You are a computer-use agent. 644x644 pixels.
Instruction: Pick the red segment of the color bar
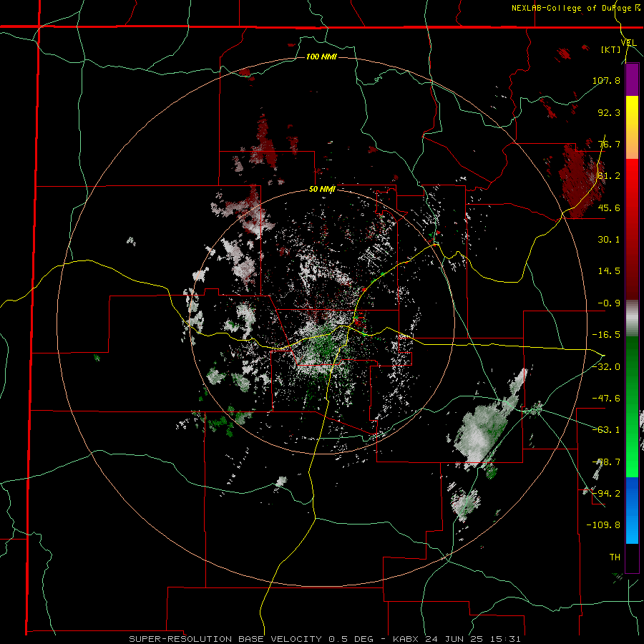(x=632, y=229)
